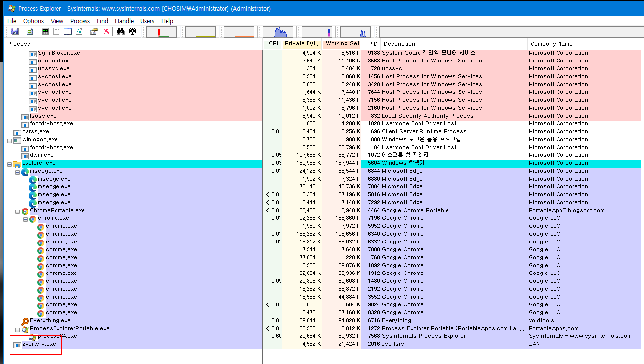Collapse the parent chrome.exe tree node
This screenshot has height=364, width=644.
click(25, 218)
